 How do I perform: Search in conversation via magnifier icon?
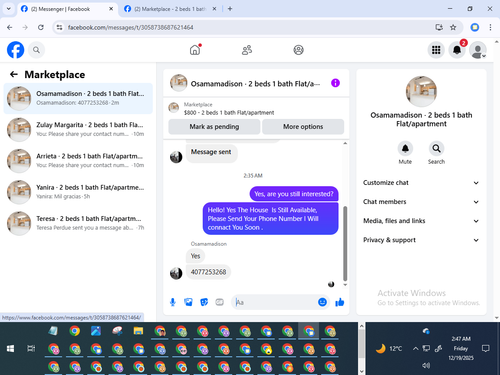tap(436, 148)
